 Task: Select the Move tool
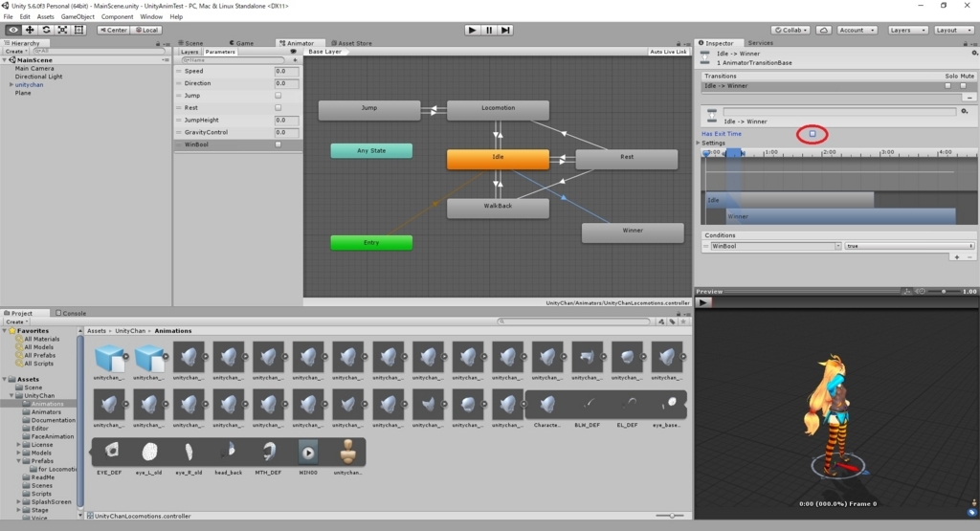pyautogui.click(x=30, y=30)
